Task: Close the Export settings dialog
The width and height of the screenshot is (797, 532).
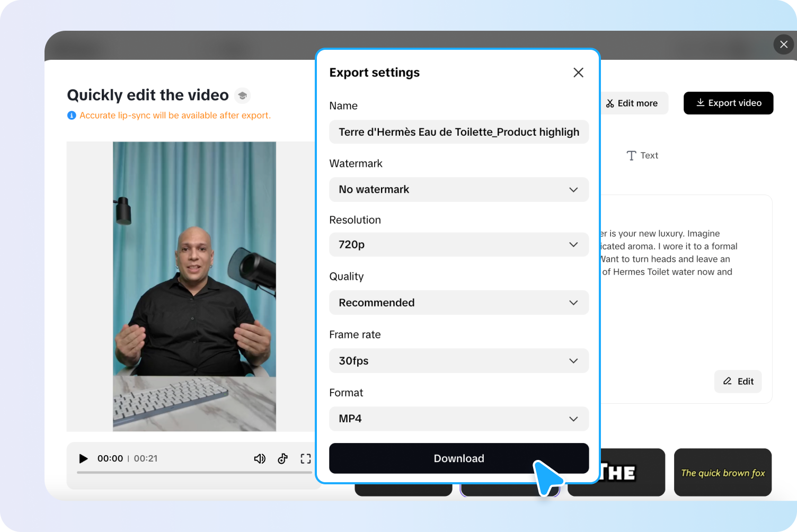Action: pyautogui.click(x=578, y=72)
